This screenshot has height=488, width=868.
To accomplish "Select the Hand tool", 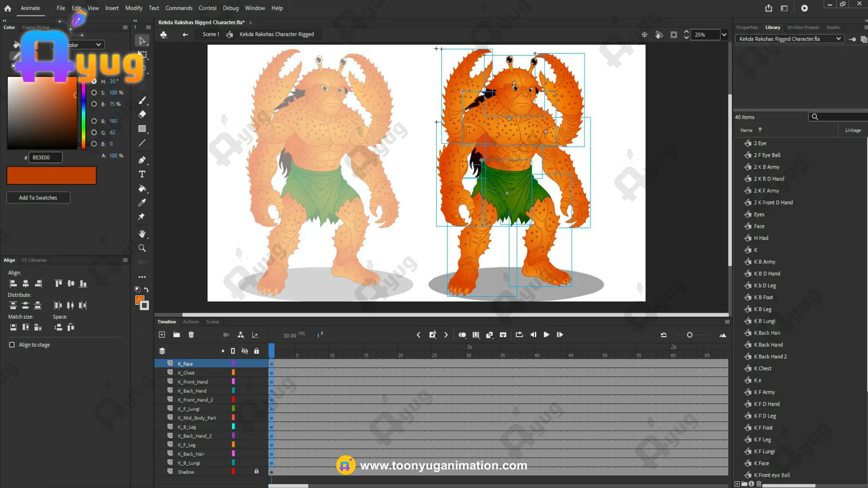I will (142, 234).
